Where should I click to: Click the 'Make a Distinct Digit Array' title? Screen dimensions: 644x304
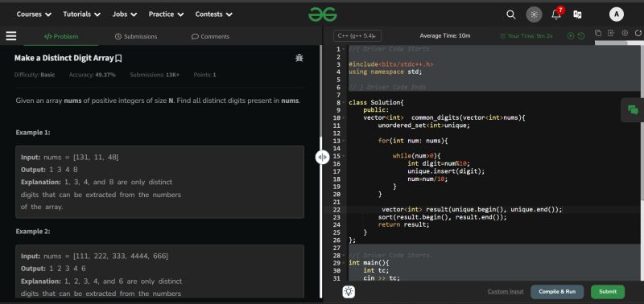click(64, 58)
